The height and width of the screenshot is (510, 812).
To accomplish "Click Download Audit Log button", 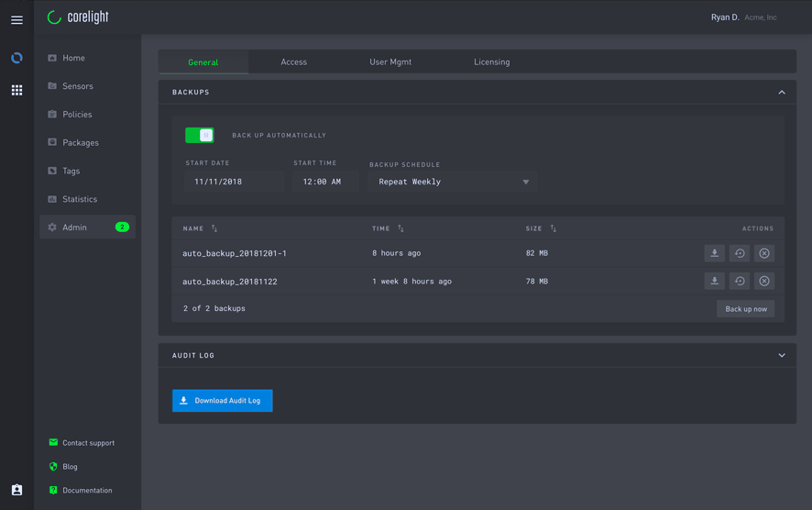I will [x=222, y=401].
